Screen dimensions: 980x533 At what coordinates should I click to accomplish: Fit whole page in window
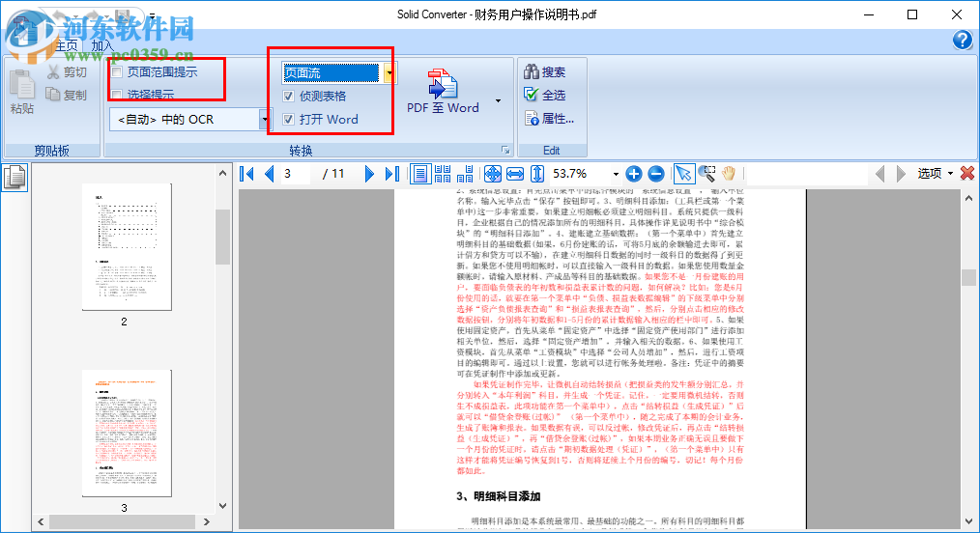pos(493,174)
